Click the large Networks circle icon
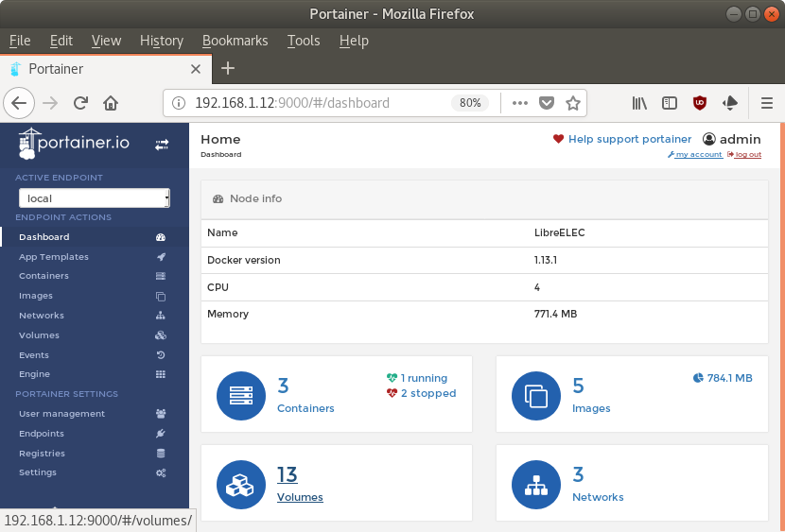This screenshot has width=785, height=532. click(x=536, y=485)
